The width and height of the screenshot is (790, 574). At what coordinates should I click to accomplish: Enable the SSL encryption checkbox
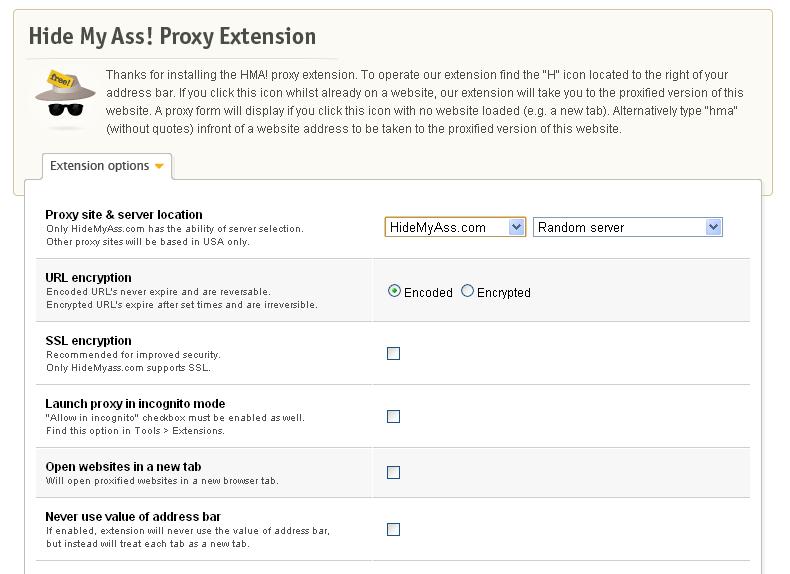click(x=393, y=353)
